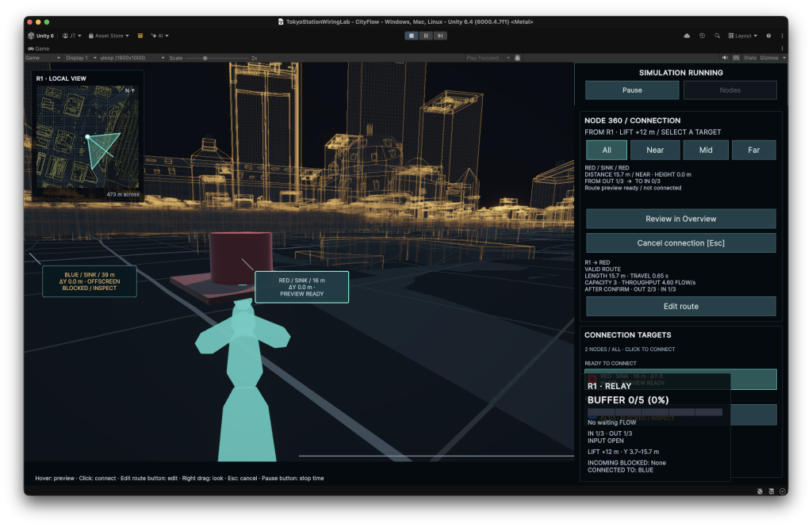Click the debug mode bug icon in status bar

click(x=760, y=491)
